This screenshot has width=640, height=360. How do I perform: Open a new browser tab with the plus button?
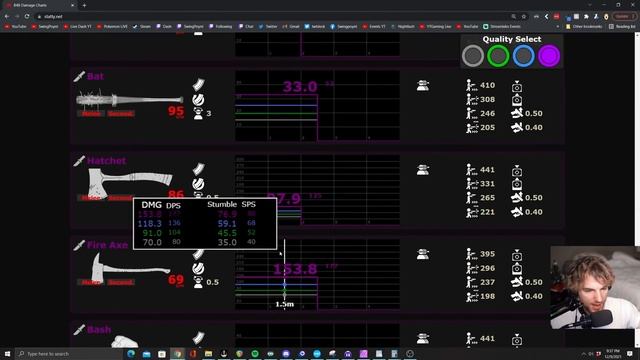pyautogui.click(x=84, y=5)
